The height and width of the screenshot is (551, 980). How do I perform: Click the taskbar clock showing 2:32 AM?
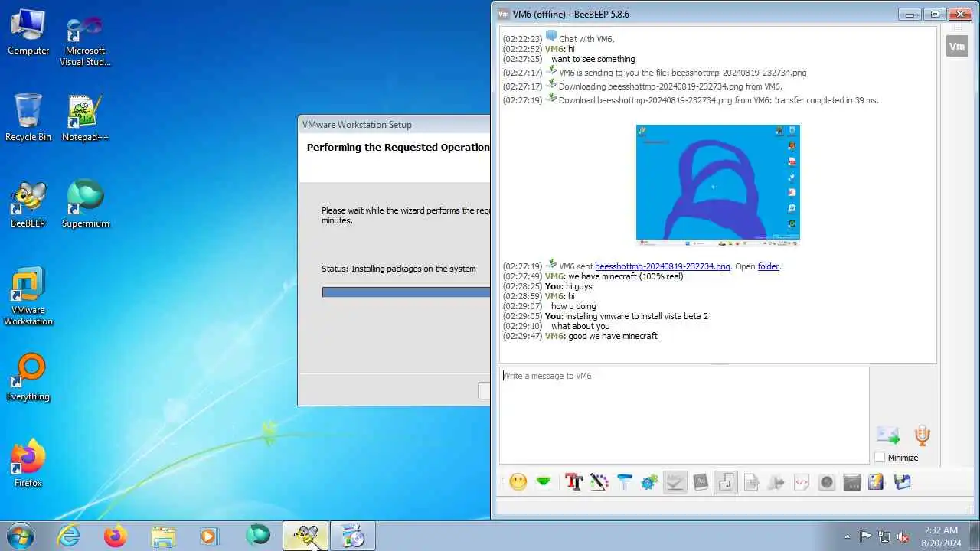click(940, 536)
